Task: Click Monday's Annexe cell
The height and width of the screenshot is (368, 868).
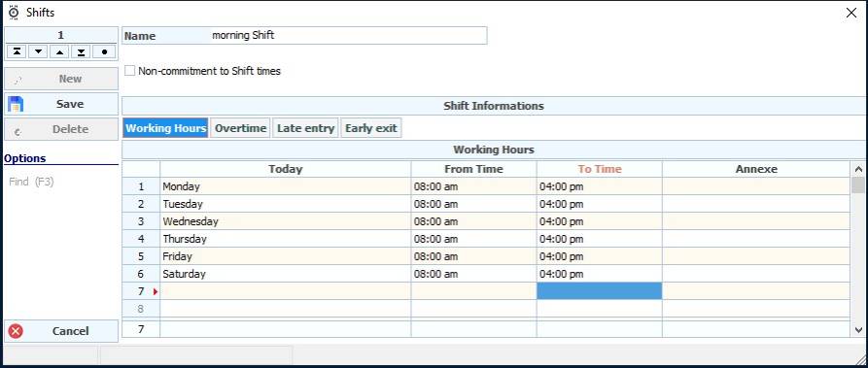Action: tap(756, 186)
